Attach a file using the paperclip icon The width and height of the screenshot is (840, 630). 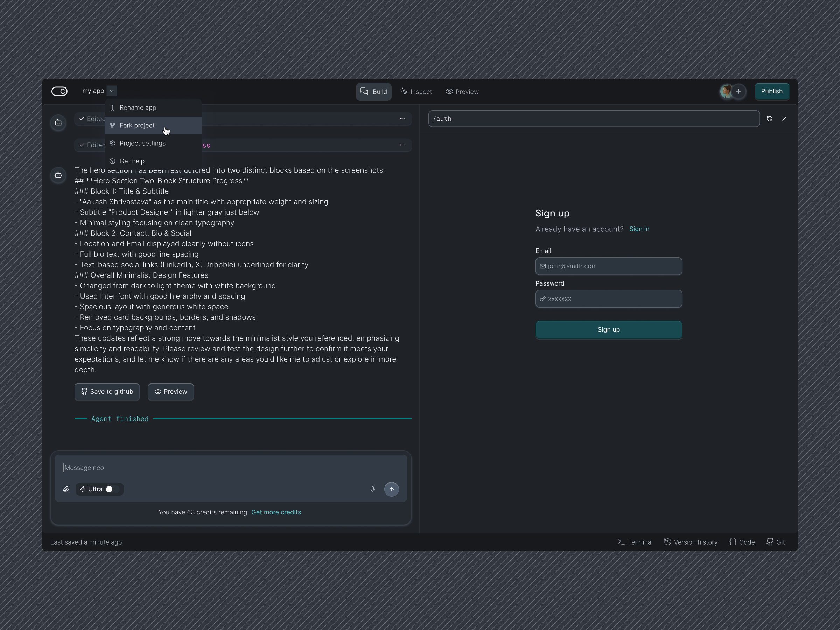point(66,489)
